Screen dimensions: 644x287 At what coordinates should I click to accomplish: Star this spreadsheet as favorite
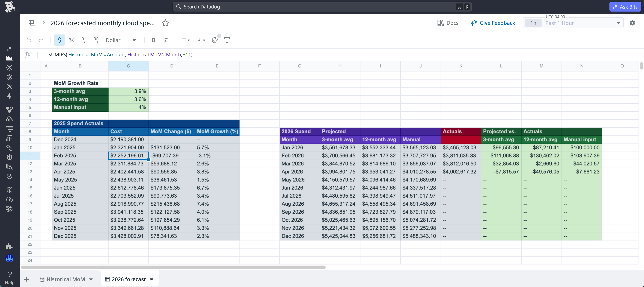[165, 23]
